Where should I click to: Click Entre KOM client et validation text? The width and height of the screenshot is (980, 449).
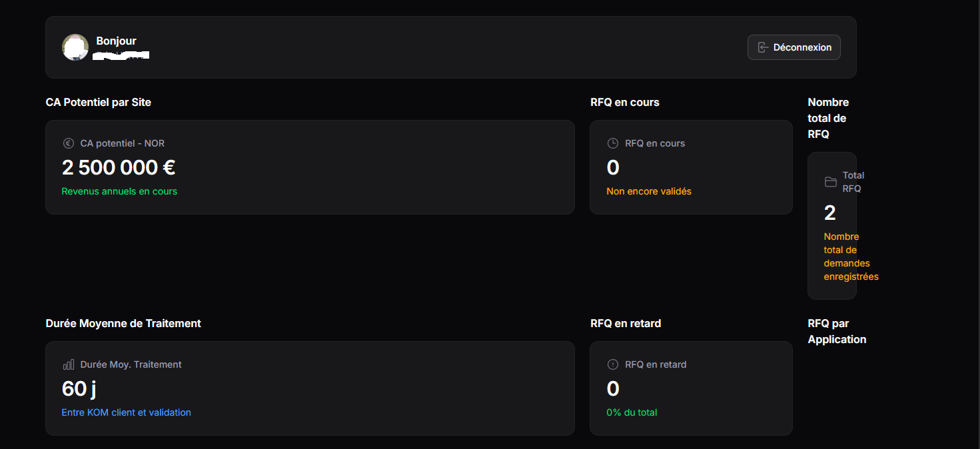(x=126, y=412)
